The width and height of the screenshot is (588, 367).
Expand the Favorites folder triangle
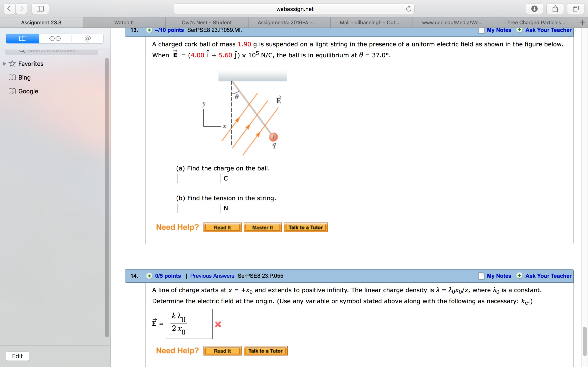click(x=4, y=64)
